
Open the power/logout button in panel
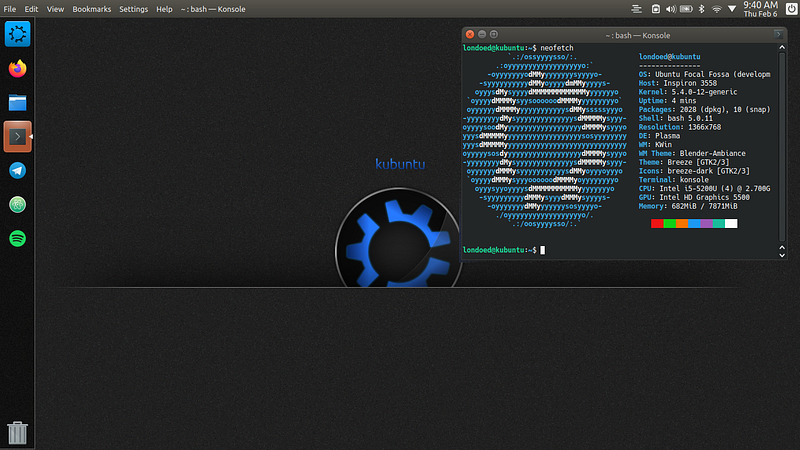click(791, 9)
